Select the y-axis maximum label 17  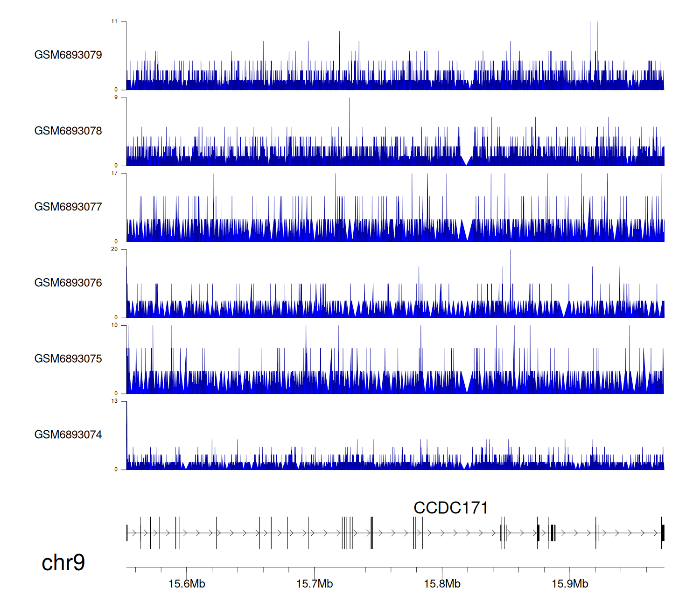pyautogui.click(x=114, y=174)
